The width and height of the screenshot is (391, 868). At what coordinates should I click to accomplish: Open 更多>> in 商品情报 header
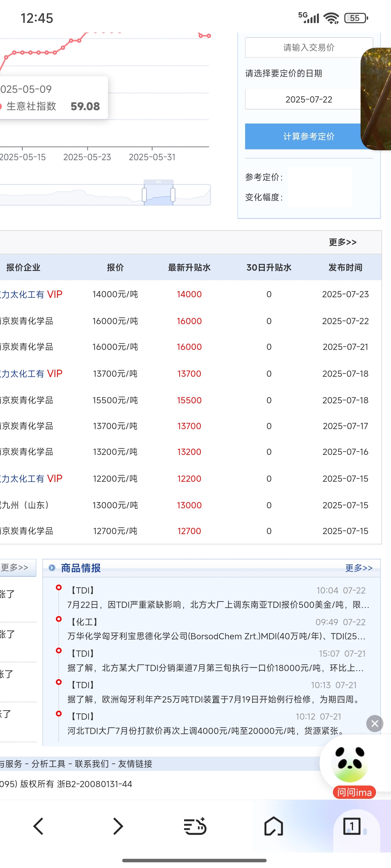[x=359, y=568]
